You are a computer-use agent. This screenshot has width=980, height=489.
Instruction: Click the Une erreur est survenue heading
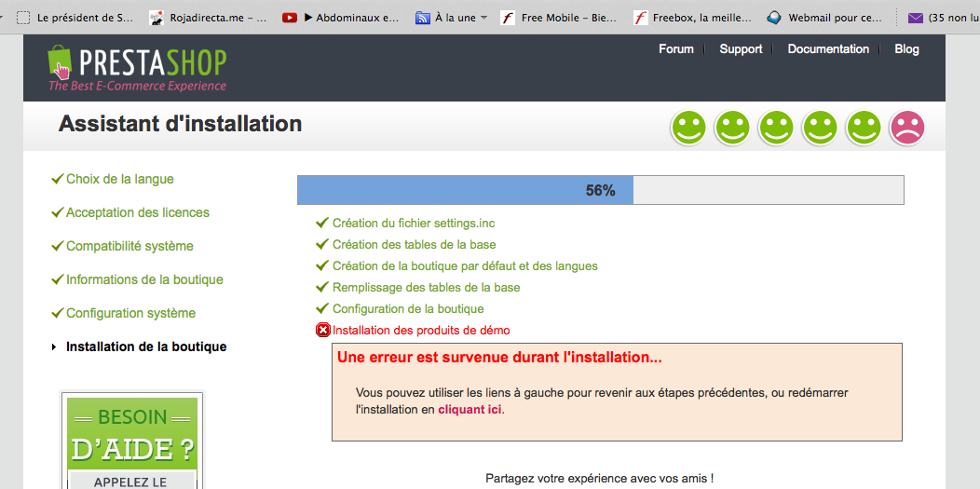[x=499, y=358]
